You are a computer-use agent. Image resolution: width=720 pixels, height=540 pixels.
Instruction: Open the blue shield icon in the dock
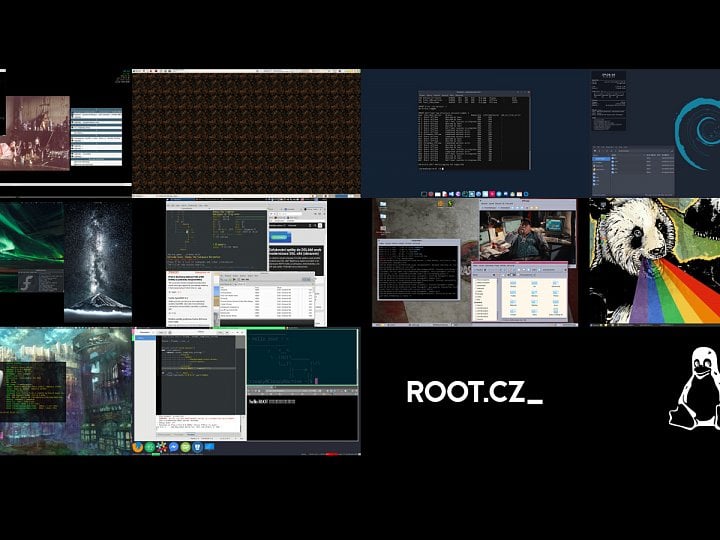197,447
